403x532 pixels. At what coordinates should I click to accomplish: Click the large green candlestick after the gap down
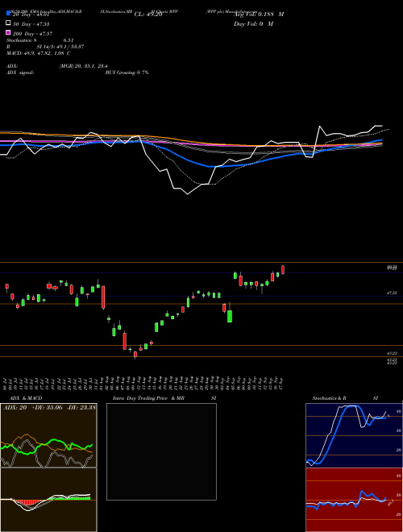230,315
